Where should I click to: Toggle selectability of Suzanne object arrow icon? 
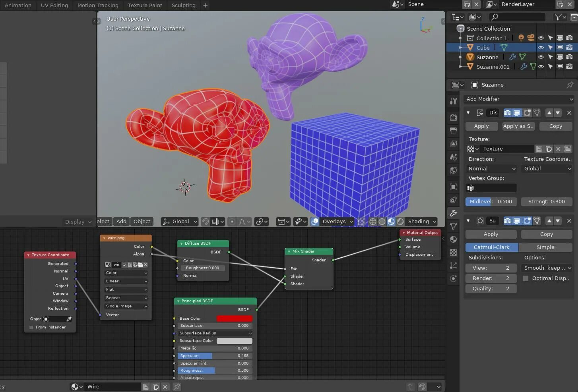550,57
